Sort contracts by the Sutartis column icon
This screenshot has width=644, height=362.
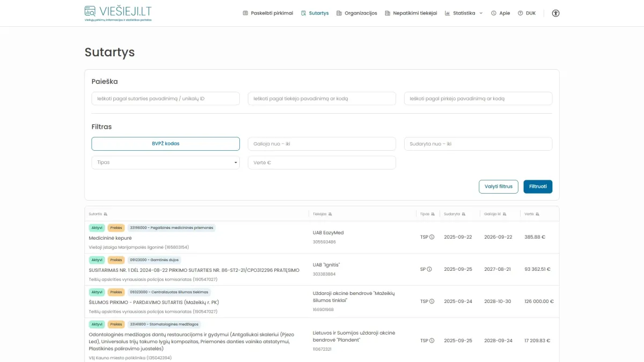point(106,214)
